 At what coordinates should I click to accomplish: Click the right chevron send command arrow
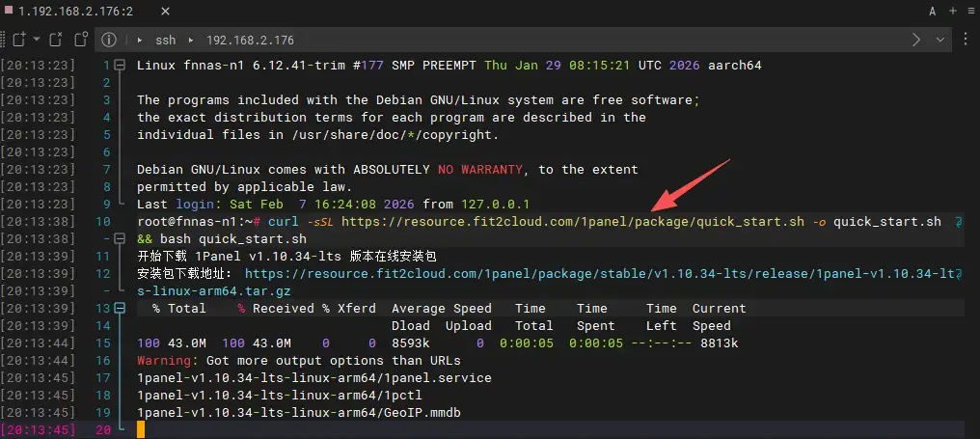916,40
